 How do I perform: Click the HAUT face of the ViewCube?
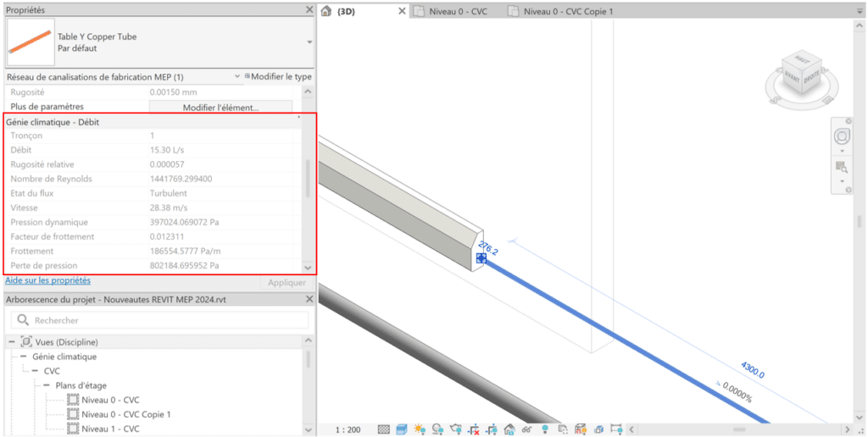[802, 60]
